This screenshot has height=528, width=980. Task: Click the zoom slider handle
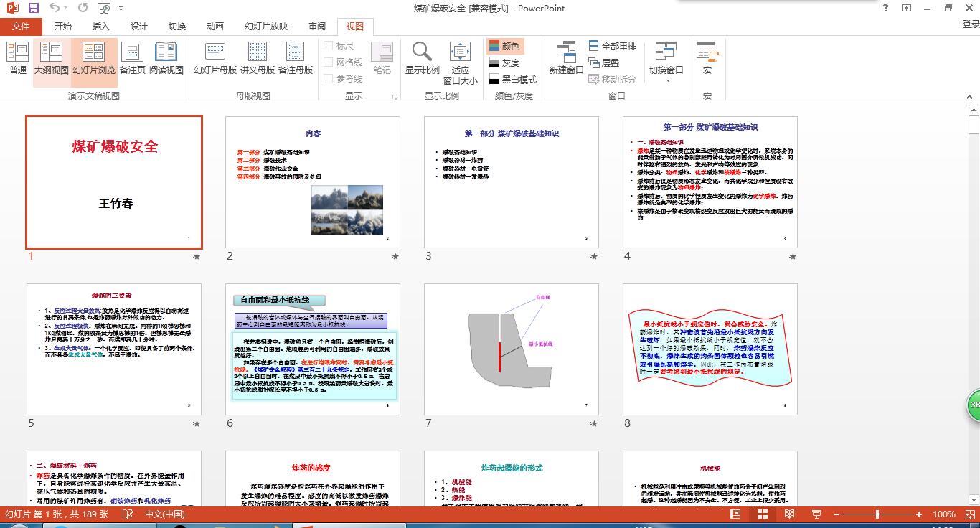point(877,514)
